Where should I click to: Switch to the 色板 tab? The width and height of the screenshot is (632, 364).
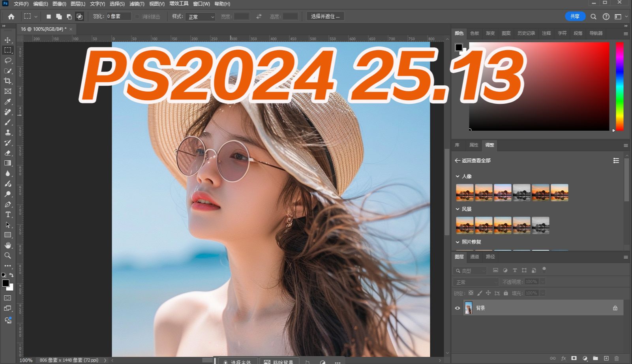pyautogui.click(x=474, y=34)
